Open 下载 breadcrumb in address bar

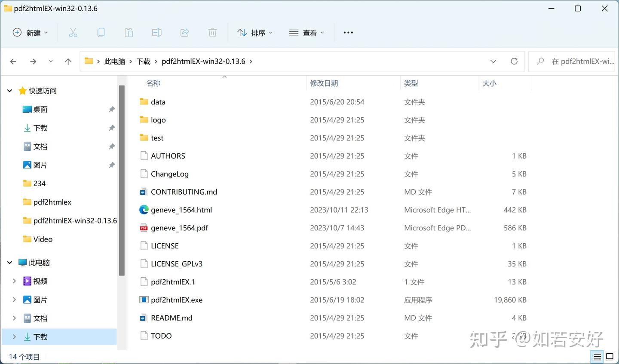[143, 61]
